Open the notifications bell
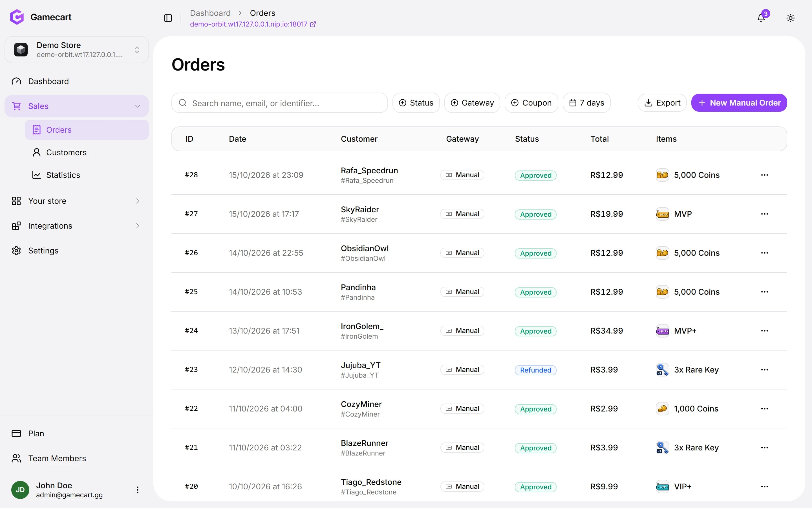Viewport: 812px width, 508px height. click(761, 18)
